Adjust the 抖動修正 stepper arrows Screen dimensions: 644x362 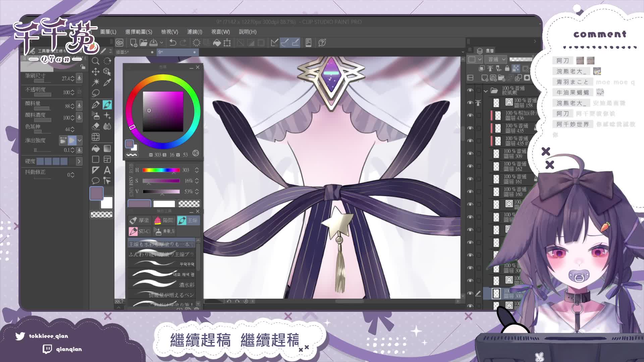72,175
